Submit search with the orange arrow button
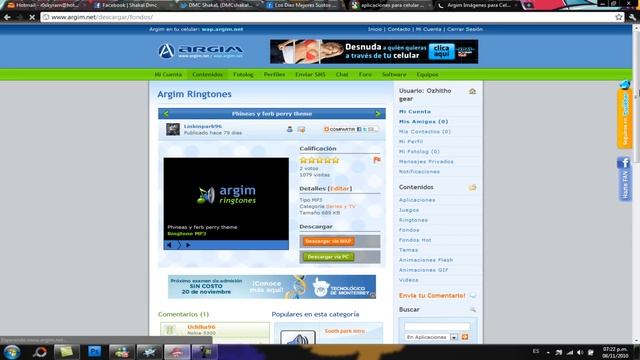 coord(464,337)
